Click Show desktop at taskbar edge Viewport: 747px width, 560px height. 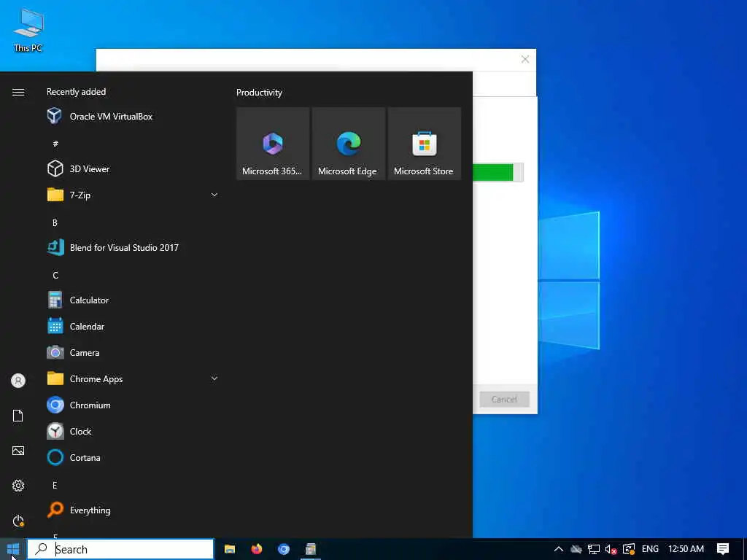(745, 549)
